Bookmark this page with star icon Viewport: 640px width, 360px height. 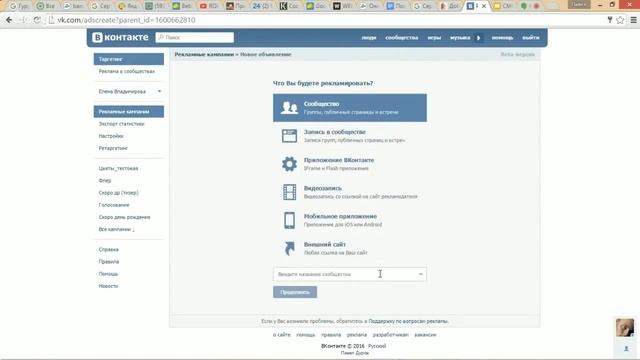tap(620, 20)
